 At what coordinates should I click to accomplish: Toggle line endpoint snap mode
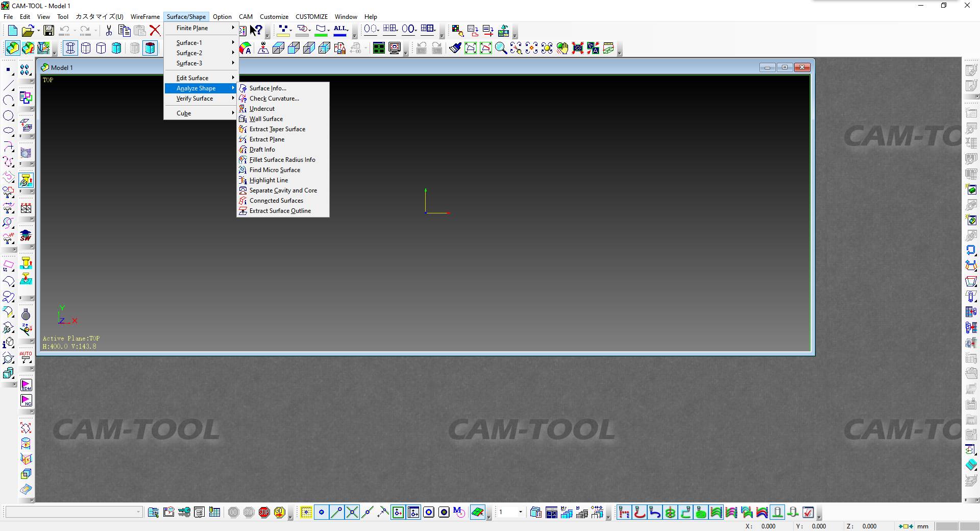coord(337,512)
